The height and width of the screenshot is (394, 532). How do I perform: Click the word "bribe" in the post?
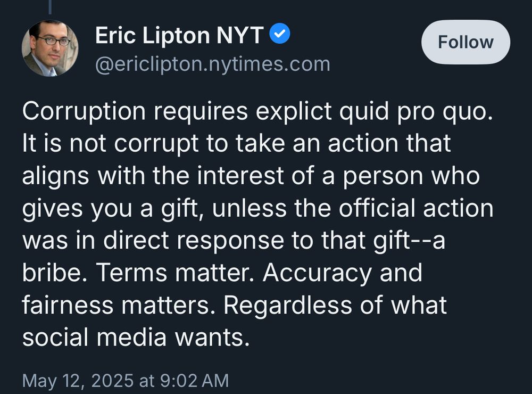52,273
